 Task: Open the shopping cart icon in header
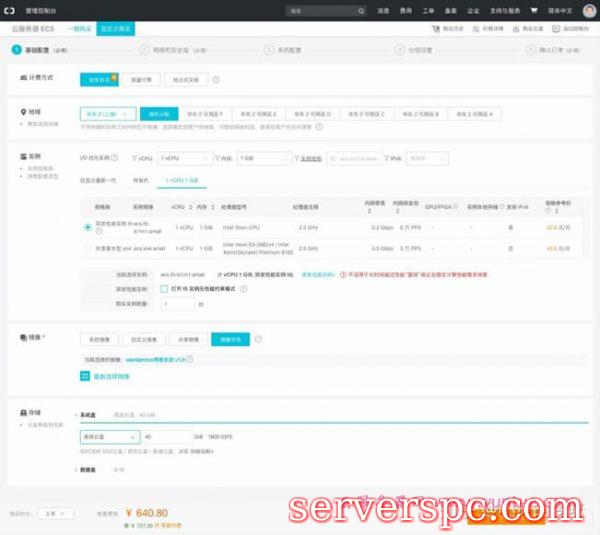pyautogui.click(x=533, y=10)
